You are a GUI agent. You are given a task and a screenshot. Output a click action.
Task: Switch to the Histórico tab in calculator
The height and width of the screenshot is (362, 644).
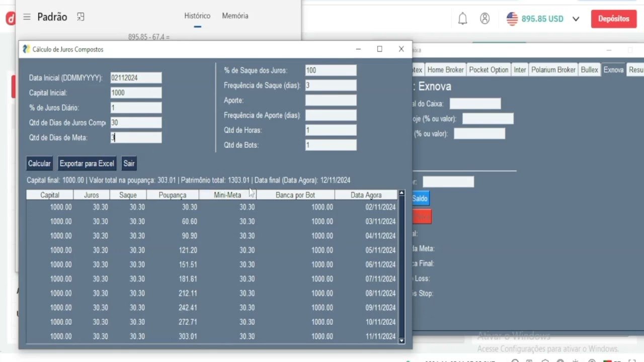point(197,16)
